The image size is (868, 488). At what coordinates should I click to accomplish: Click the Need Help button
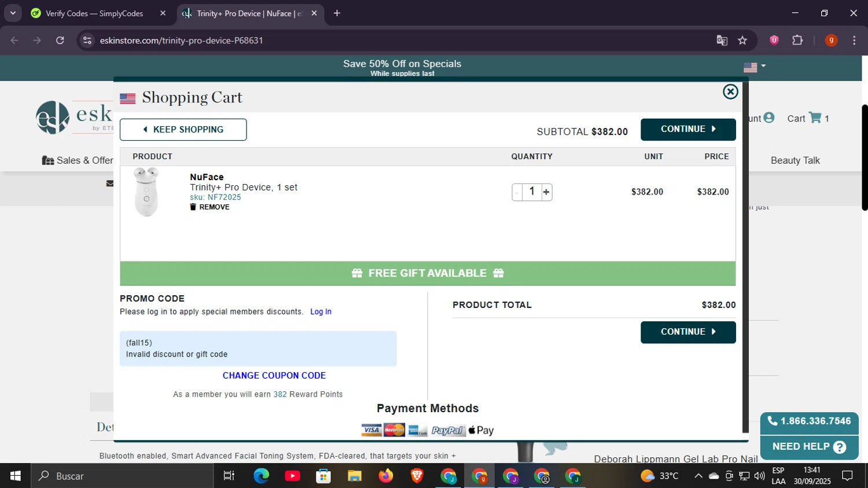pos(809,447)
